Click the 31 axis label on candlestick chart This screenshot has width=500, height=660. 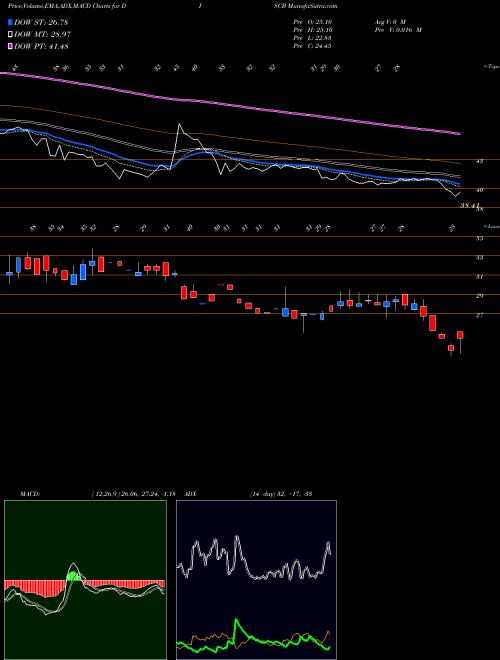click(x=479, y=277)
